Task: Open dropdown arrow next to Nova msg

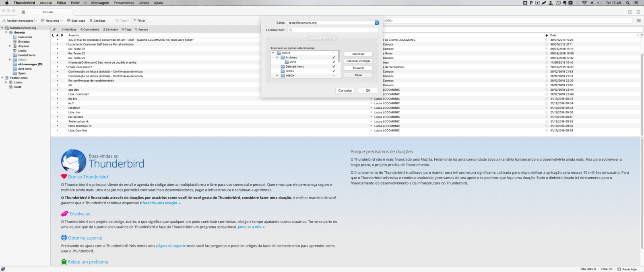Action: pos(62,21)
